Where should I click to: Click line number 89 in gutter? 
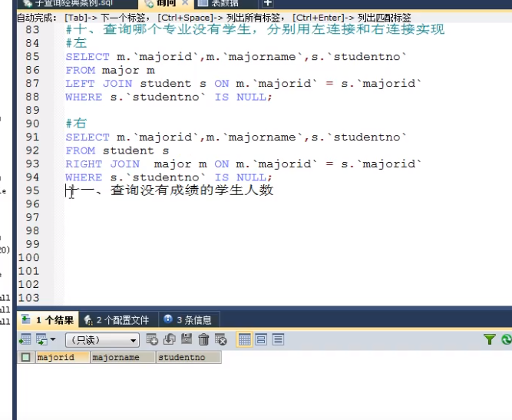tap(33, 110)
